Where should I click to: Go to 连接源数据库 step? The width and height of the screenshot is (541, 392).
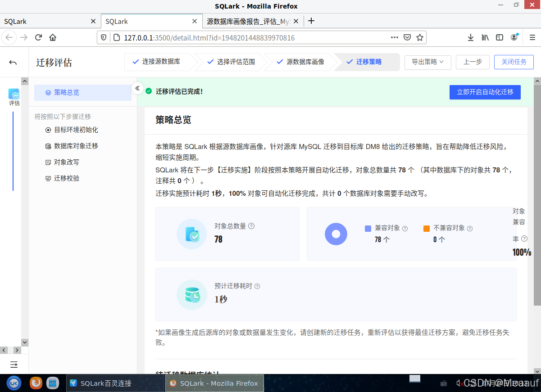158,62
